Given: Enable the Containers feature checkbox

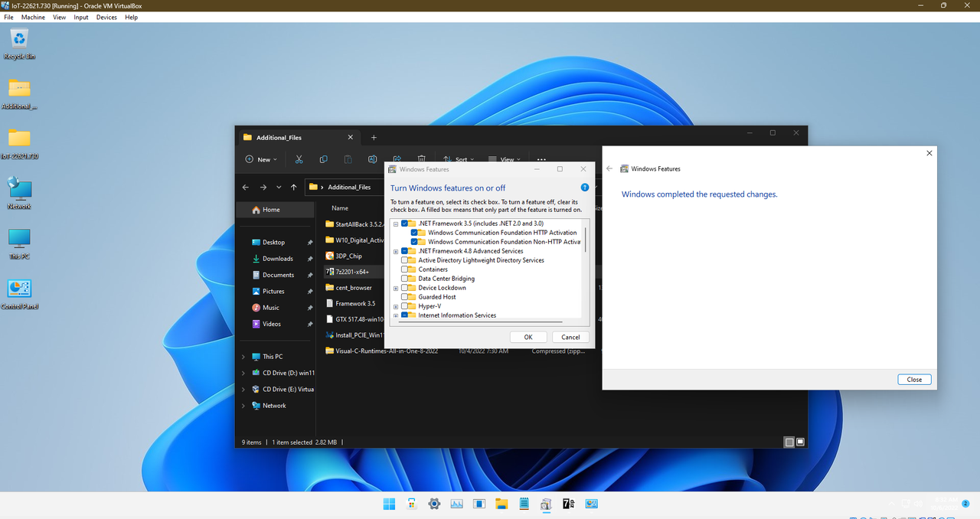Looking at the screenshot, I should pyautogui.click(x=405, y=269).
